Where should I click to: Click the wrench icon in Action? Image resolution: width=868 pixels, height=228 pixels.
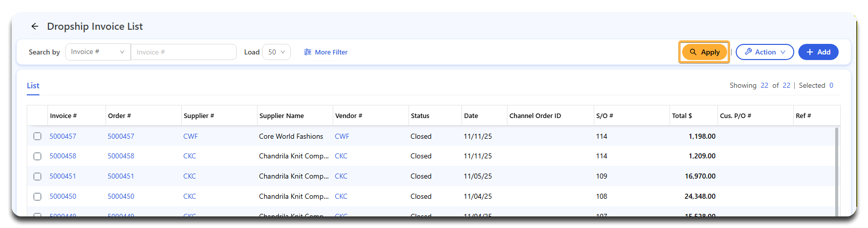pyautogui.click(x=748, y=52)
